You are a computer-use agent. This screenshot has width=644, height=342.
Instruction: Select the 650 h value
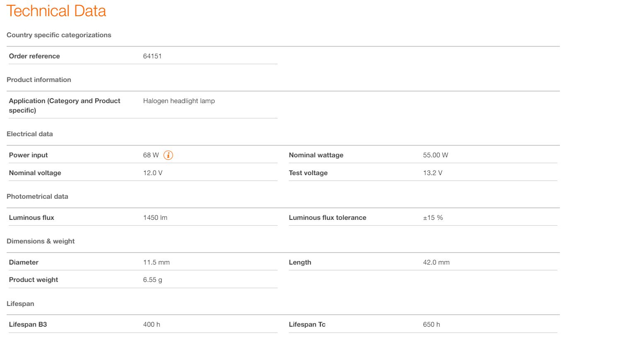tap(432, 325)
